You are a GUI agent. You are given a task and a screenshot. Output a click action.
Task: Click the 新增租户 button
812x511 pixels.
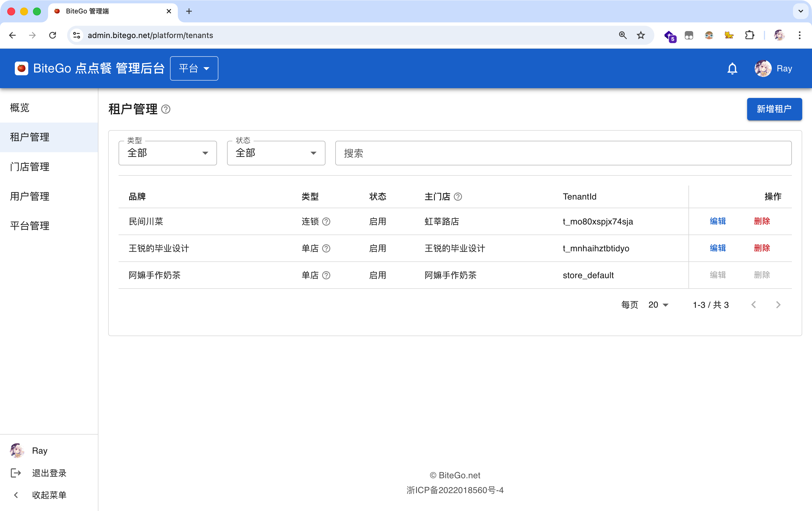coord(774,109)
